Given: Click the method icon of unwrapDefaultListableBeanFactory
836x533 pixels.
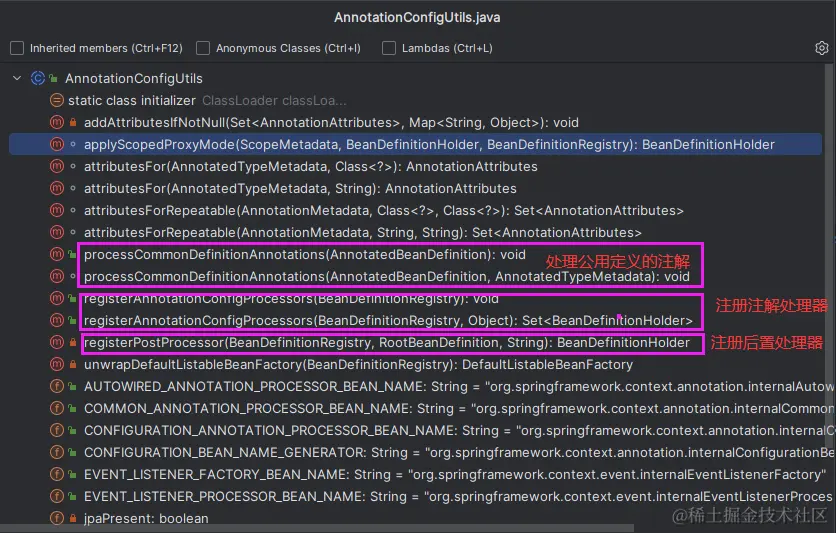Looking at the screenshot, I should [57, 364].
